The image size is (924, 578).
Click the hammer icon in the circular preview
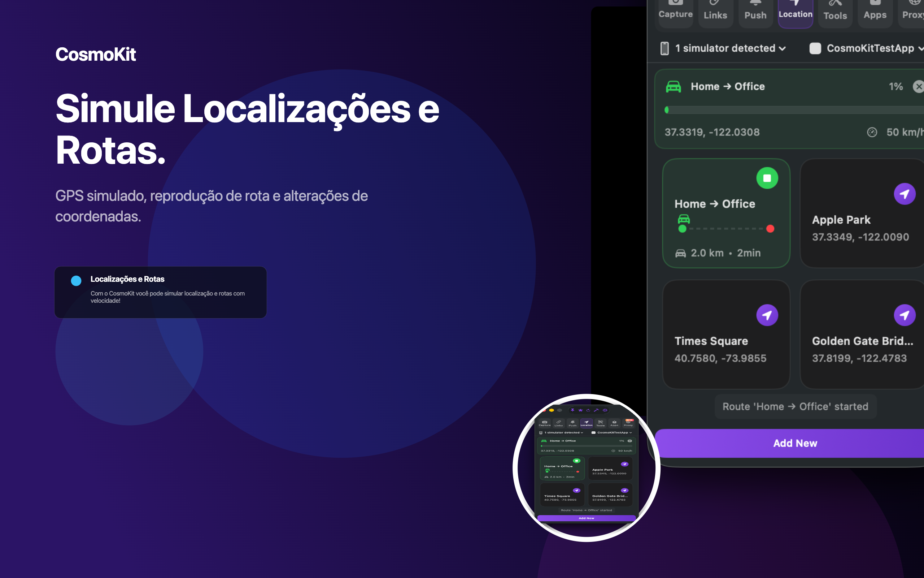596,410
